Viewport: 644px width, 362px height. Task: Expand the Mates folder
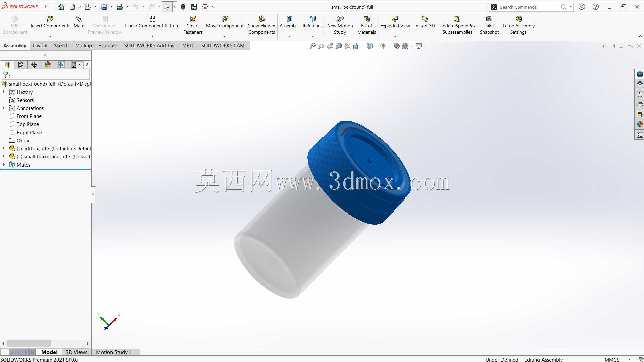point(4,165)
